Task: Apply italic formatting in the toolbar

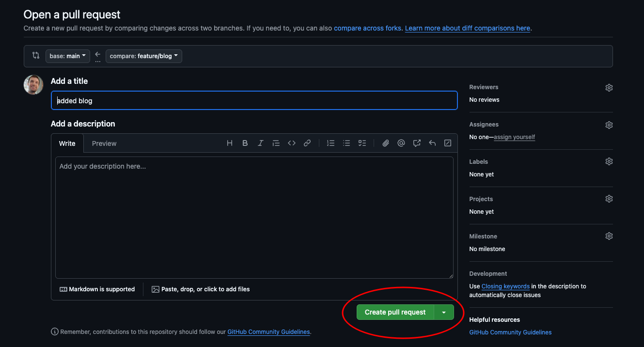Action: click(x=261, y=143)
